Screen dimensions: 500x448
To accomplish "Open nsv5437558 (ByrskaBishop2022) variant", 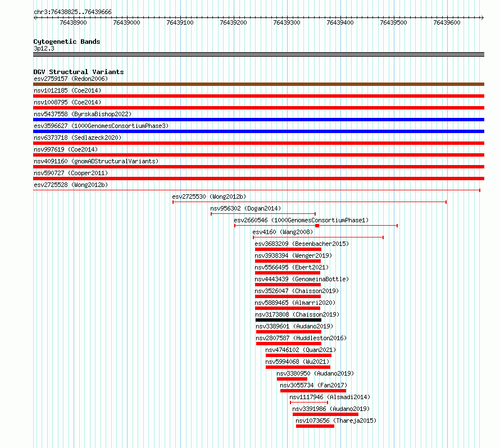I will (x=83, y=114).
